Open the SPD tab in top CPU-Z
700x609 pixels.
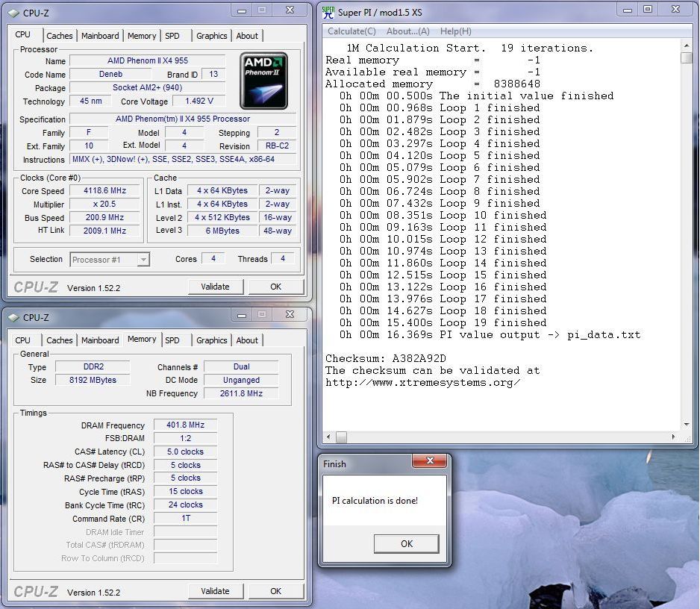click(x=172, y=36)
